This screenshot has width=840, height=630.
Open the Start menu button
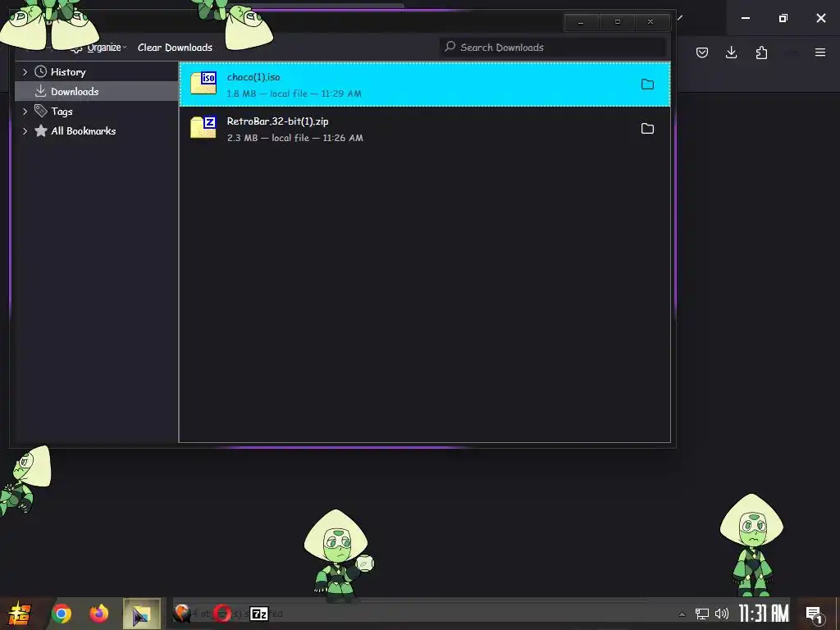(x=18, y=614)
